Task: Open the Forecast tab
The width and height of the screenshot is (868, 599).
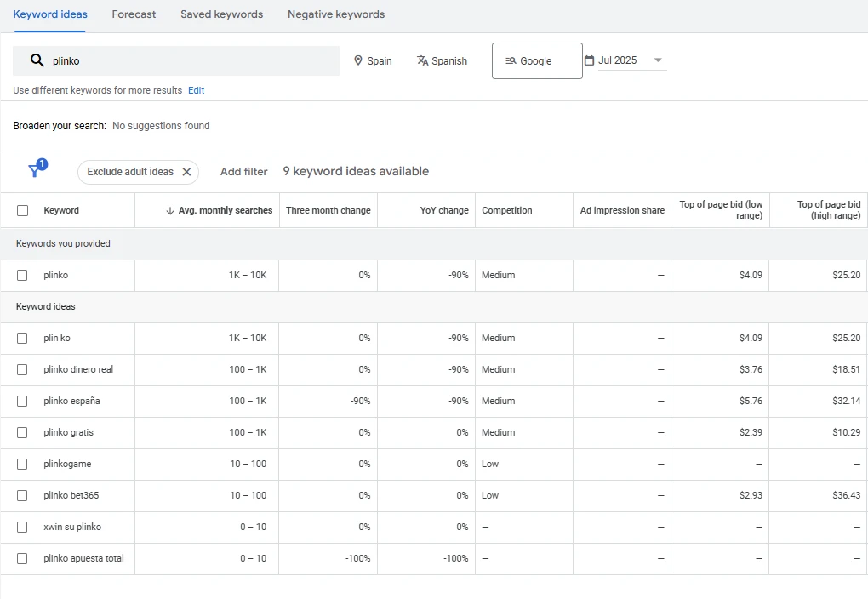Action: click(134, 14)
